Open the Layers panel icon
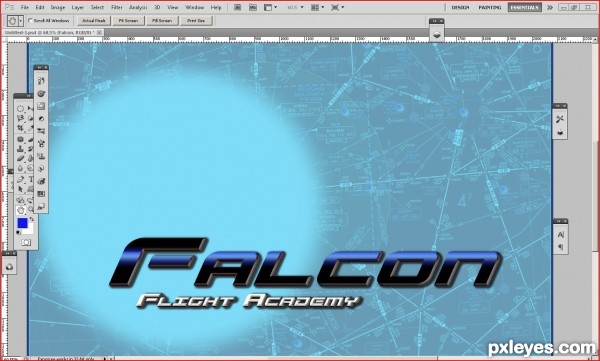Viewport: 600px width, 361px height. (437, 35)
